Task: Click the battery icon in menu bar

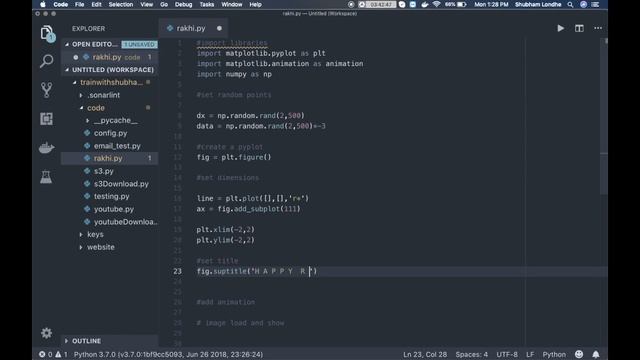Action: (x=462, y=4)
